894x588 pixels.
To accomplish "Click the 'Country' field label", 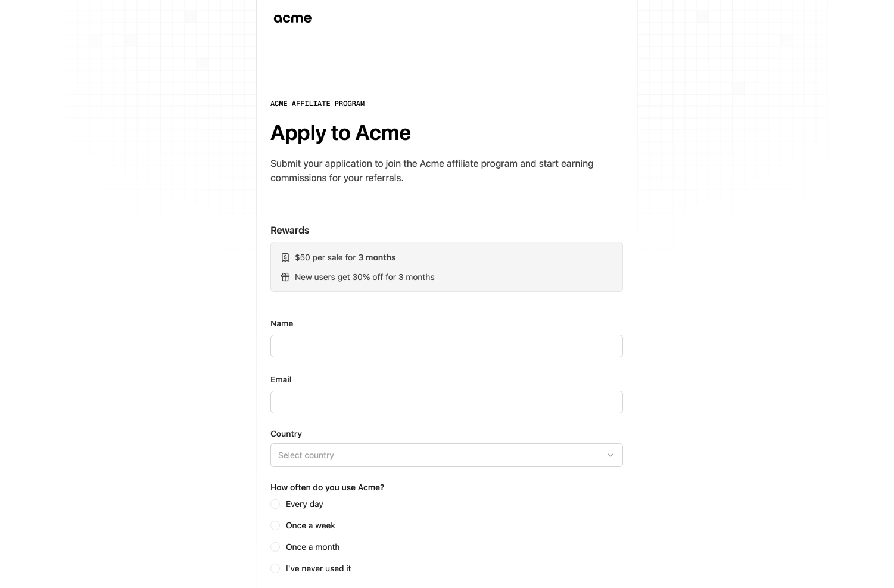I will [x=286, y=434].
